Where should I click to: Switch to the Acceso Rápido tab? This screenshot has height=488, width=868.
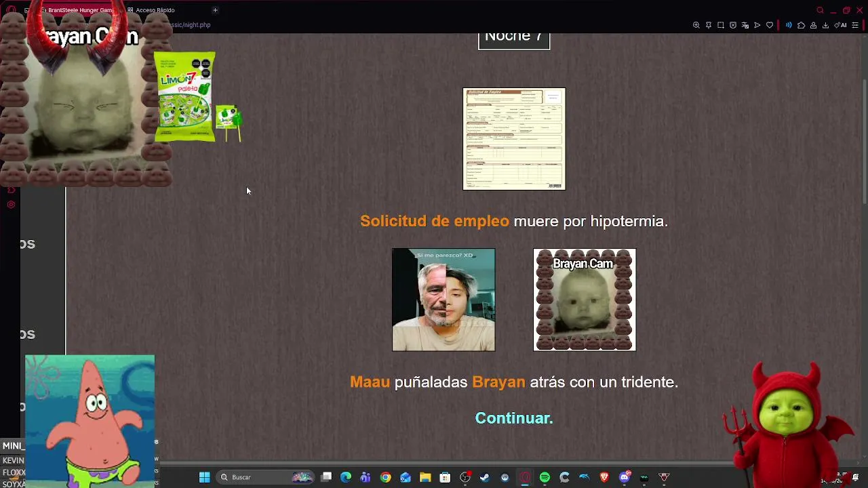tap(155, 10)
